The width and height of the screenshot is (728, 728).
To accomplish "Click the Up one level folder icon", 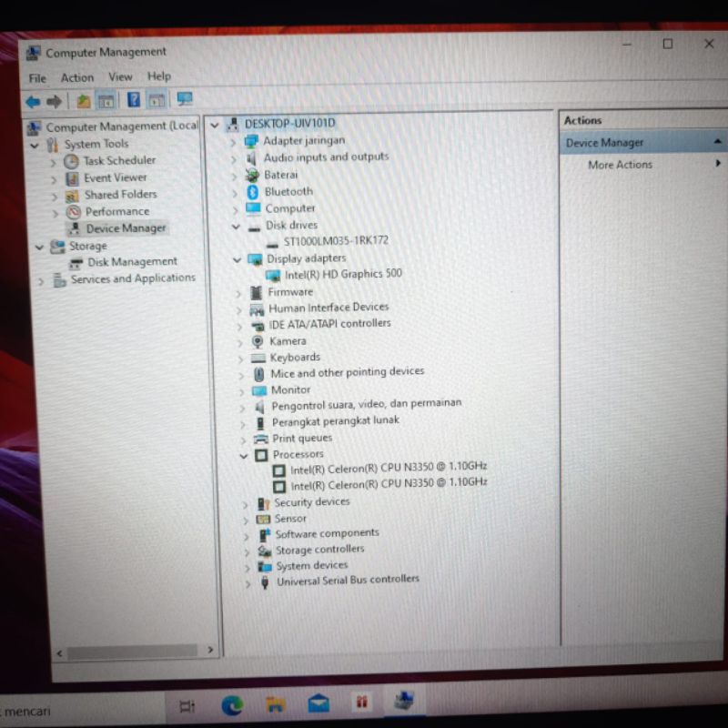I will click(x=83, y=100).
